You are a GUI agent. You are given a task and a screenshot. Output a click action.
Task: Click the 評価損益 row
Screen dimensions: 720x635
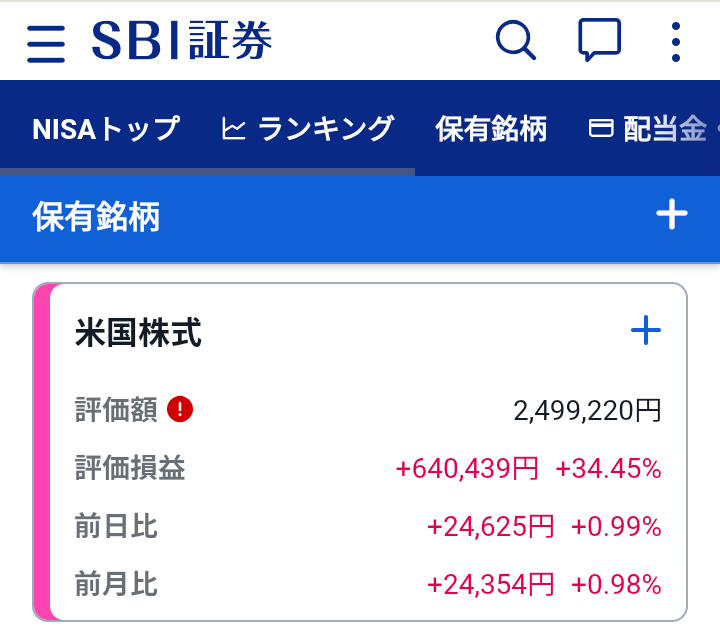[x=368, y=468]
